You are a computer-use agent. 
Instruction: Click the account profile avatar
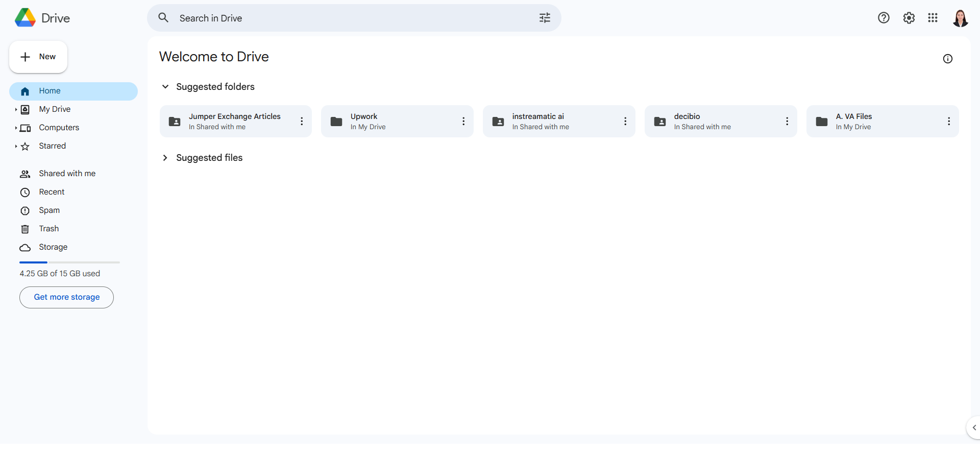pos(960,18)
